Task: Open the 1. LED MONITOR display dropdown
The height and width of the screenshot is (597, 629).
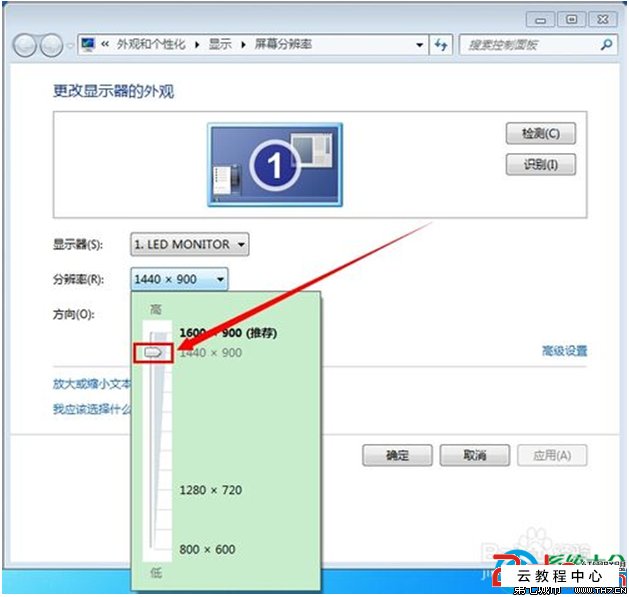Action: tap(189, 244)
